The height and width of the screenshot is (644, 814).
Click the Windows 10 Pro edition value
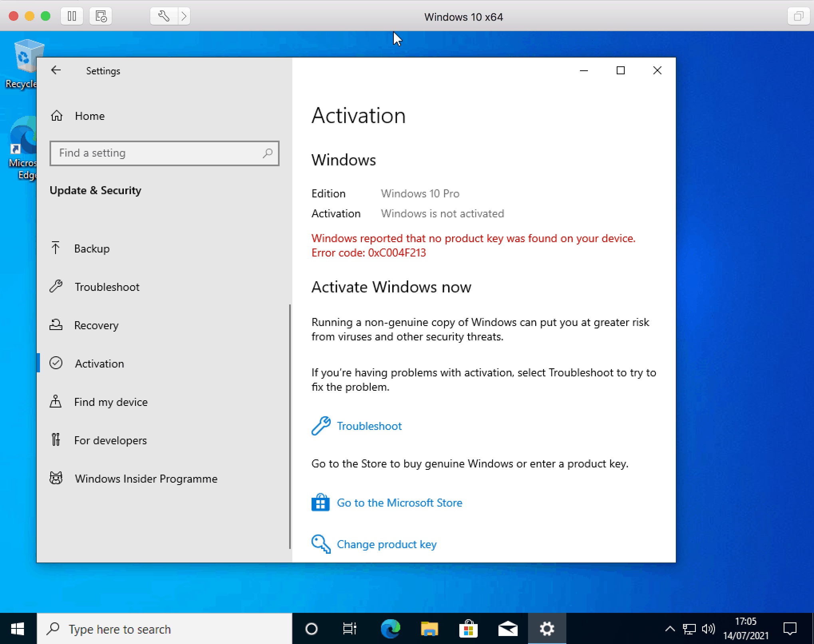click(x=420, y=193)
